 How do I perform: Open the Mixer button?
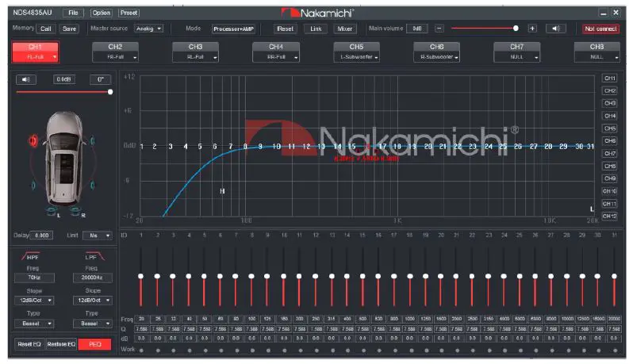point(344,29)
